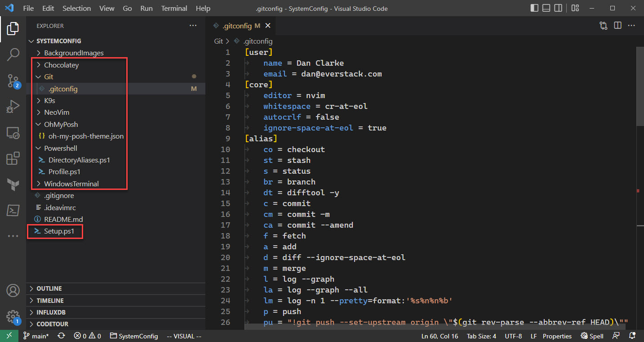Image resolution: width=644 pixels, height=342 pixels.
Task: Expand the OUTLINE section
Action: click(49, 288)
